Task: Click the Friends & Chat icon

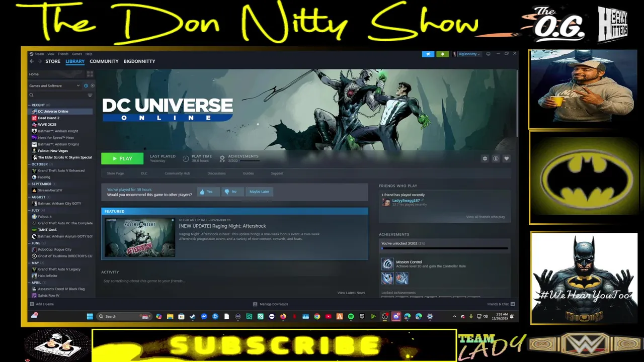Action: [513, 304]
